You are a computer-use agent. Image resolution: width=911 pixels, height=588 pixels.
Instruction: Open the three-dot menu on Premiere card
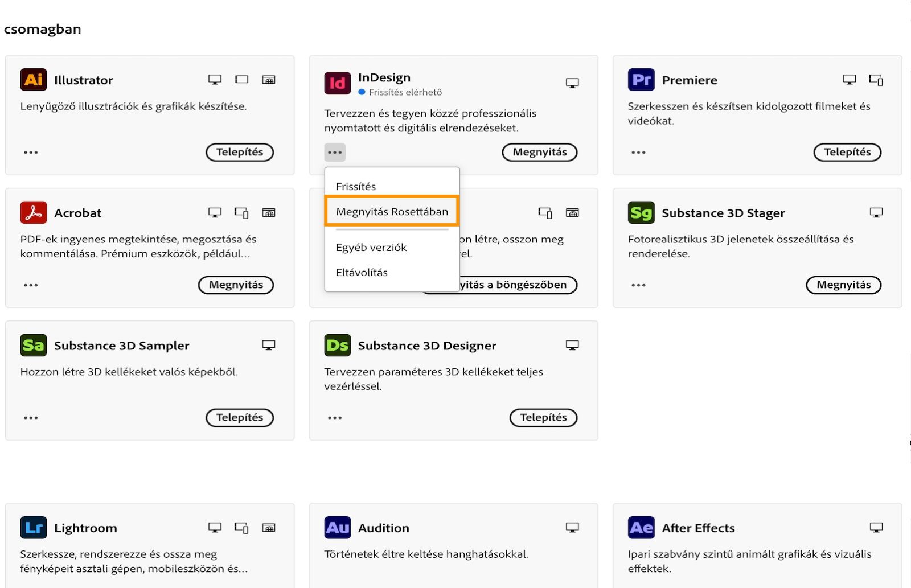638,153
